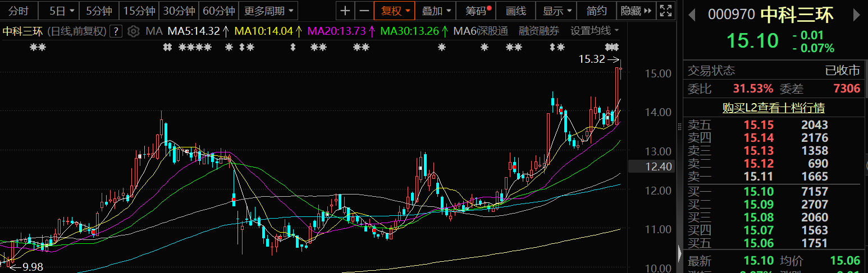
Task: Select the 60分钟 period tab
Action: [x=218, y=11]
